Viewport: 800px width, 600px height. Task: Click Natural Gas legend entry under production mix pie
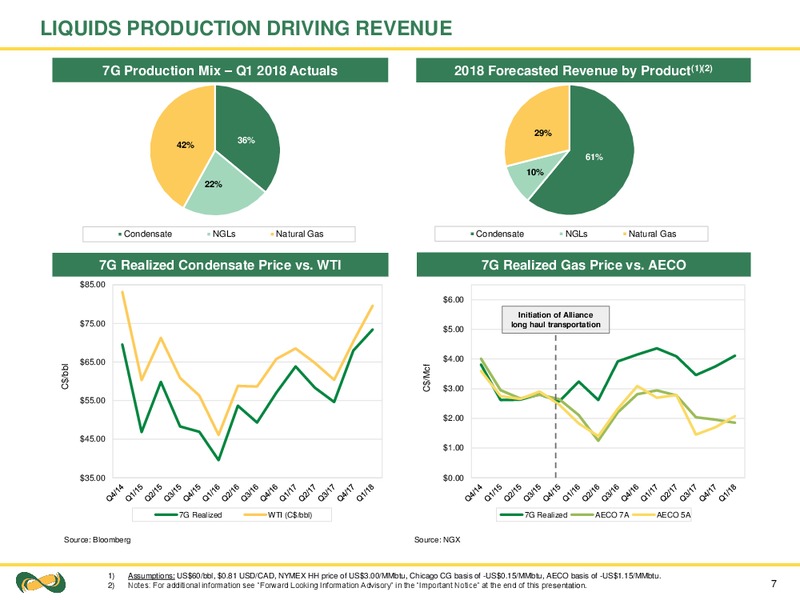[x=297, y=234]
